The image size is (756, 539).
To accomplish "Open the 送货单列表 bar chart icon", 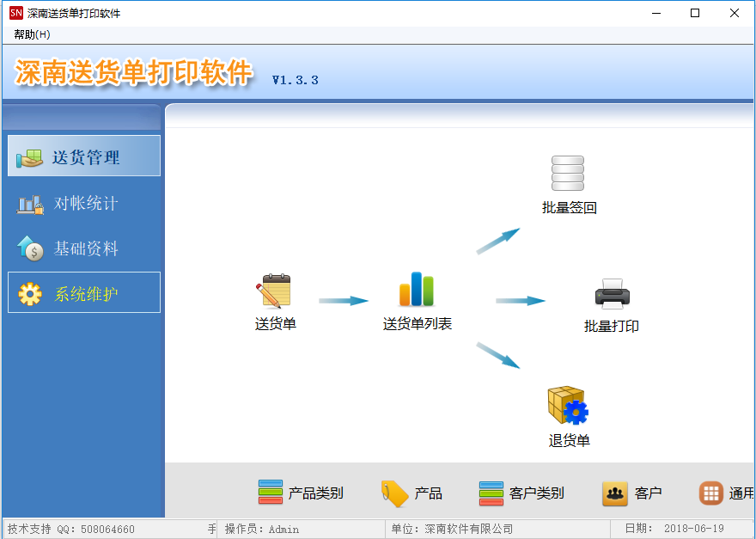I will pos(417,289).
